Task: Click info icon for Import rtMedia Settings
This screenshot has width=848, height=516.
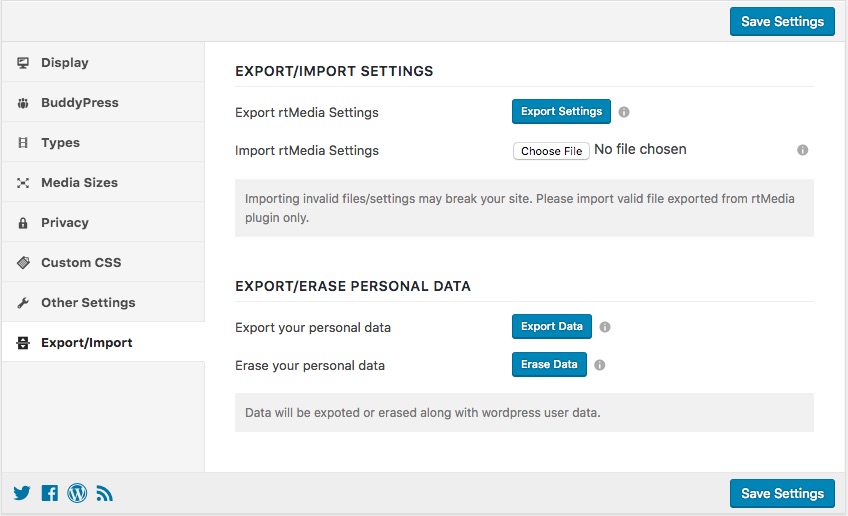Action: [x=802, y=150]
